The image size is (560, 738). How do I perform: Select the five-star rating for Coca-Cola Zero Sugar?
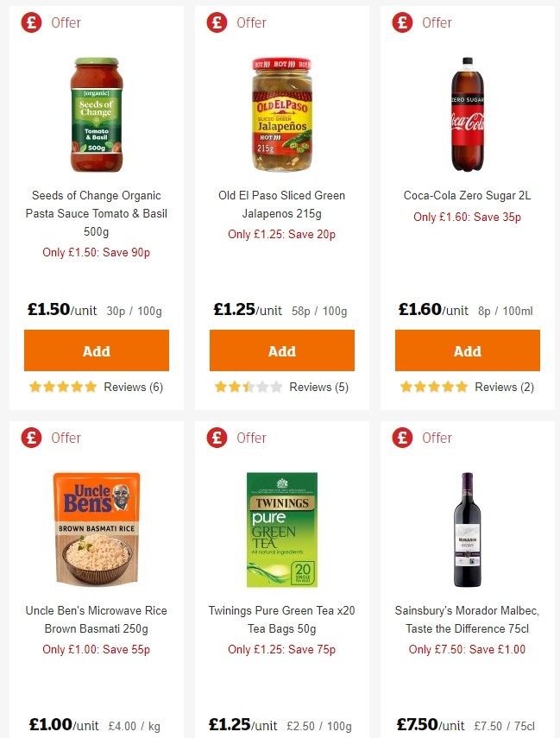pos(433,387)
